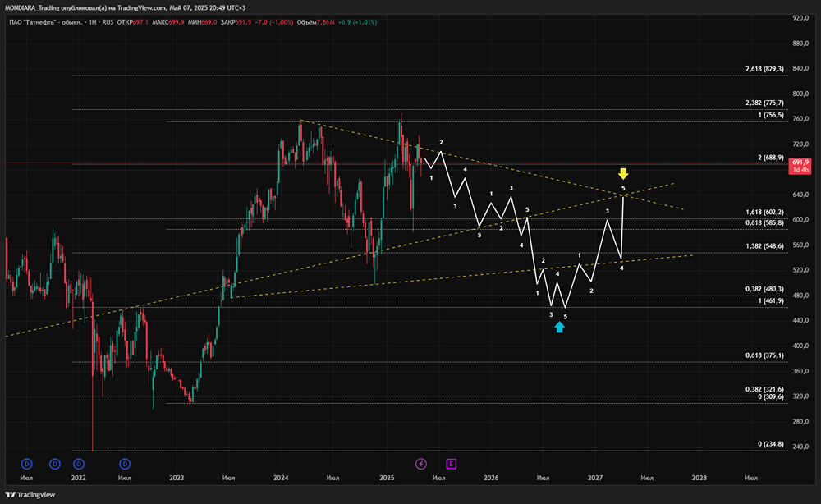Open the dividend D marker above 2022

[79, 463]
